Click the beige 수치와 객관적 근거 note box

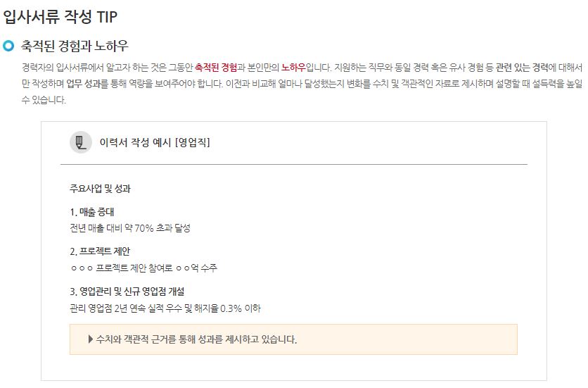click(x=293, y=339)
